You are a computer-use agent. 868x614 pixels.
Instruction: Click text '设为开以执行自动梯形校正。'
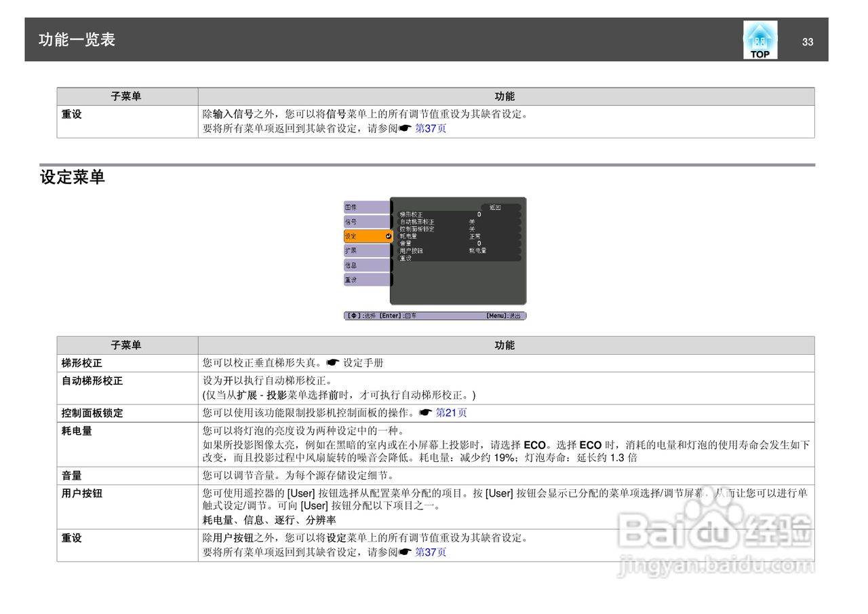(x=268, y=381)
